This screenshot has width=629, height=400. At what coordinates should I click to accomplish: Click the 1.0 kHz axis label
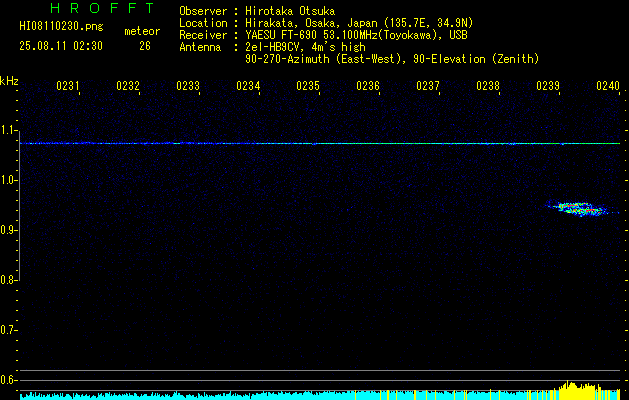click(x=8, y=180)
